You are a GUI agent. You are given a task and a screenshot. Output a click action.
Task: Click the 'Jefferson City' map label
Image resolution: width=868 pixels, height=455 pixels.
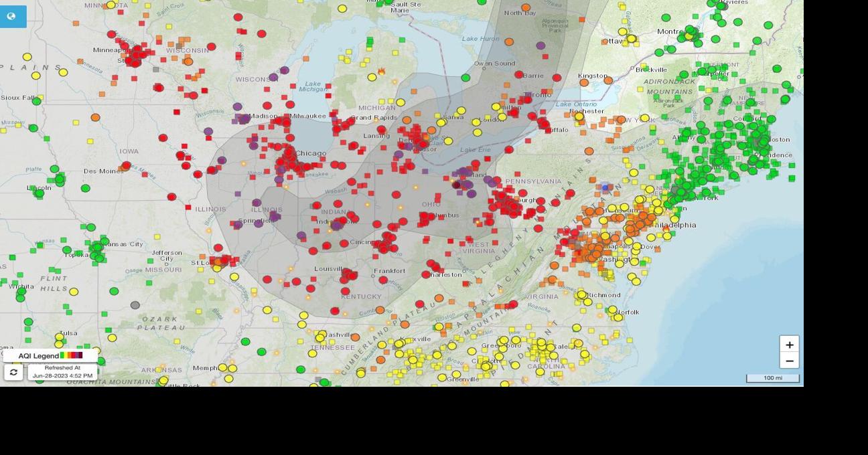pos(167,256)
